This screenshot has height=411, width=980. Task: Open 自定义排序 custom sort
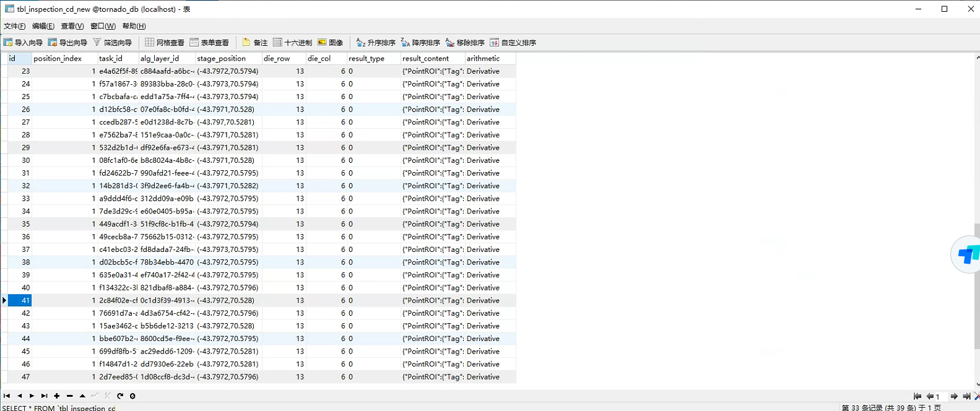tap(513, 43)
